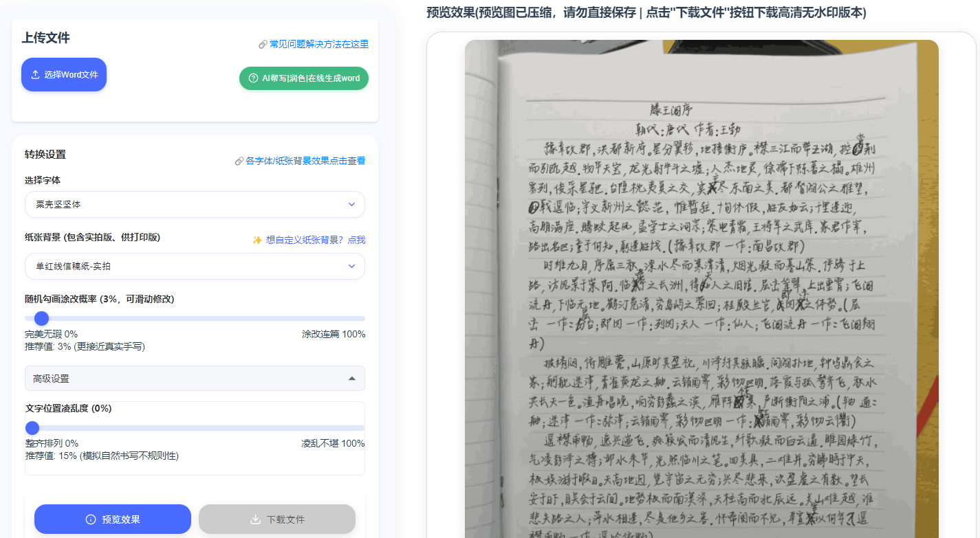Image resolution: width=980 pixels, height=538 pixels.
Task: Click the 完美无瑕 0% label
Action: [x=51, y=334]
